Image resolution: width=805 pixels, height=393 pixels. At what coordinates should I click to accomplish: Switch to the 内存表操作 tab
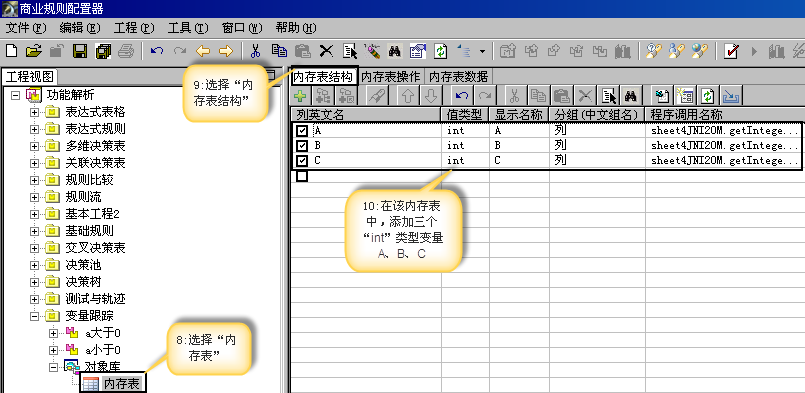click(391, 77)
